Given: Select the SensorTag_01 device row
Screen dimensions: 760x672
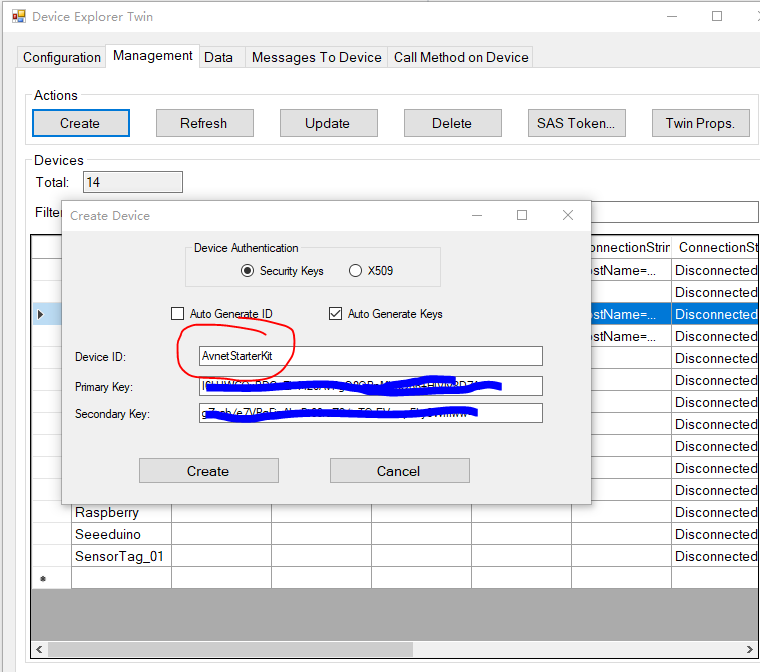Looking at the screenshot, I should 119,556.
